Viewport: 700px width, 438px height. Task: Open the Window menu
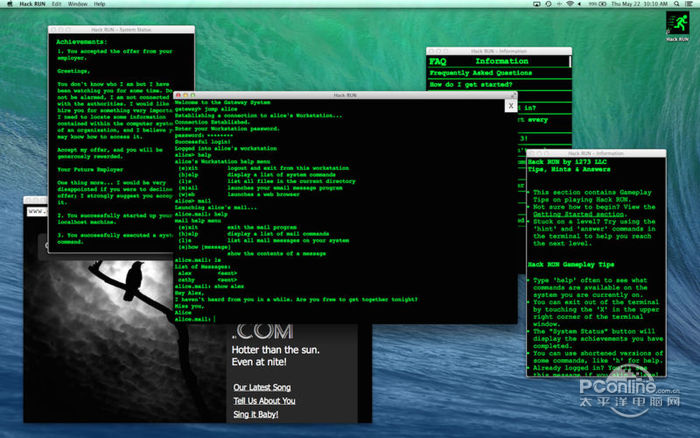tap(80, 5)
